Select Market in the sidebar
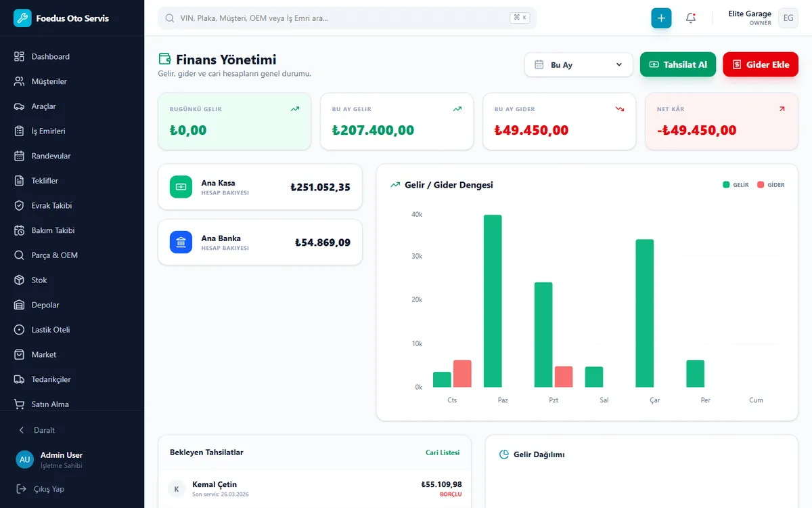The image size is (812, 508). 72,355
